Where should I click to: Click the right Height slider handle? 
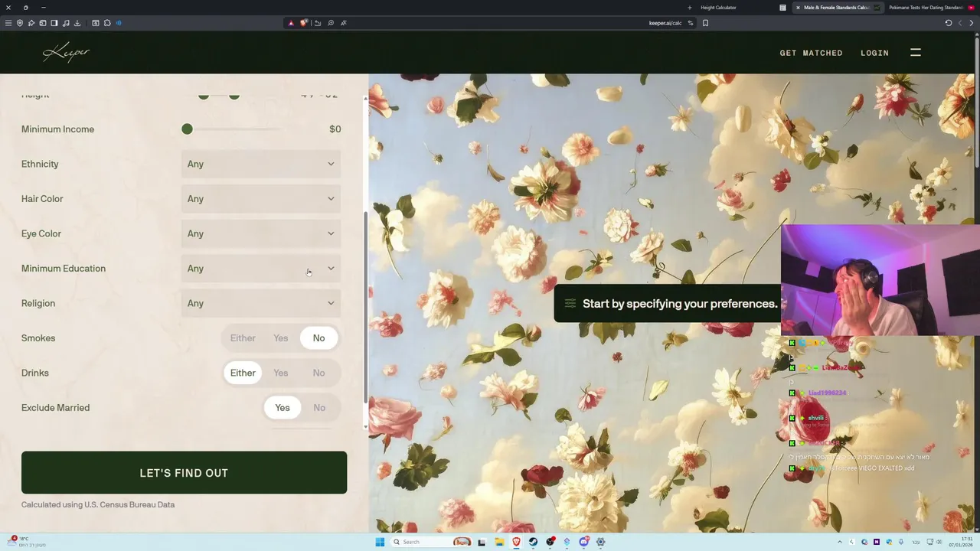click(234, 96)
